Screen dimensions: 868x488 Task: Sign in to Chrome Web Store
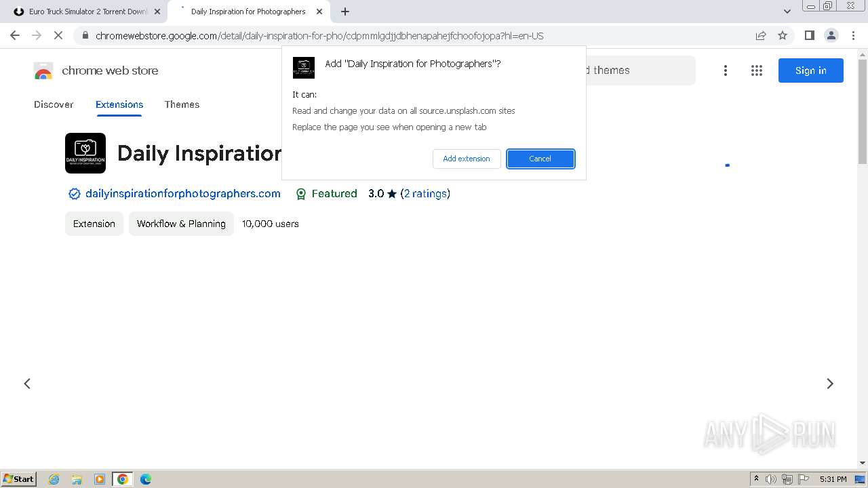tap(811, 70)
